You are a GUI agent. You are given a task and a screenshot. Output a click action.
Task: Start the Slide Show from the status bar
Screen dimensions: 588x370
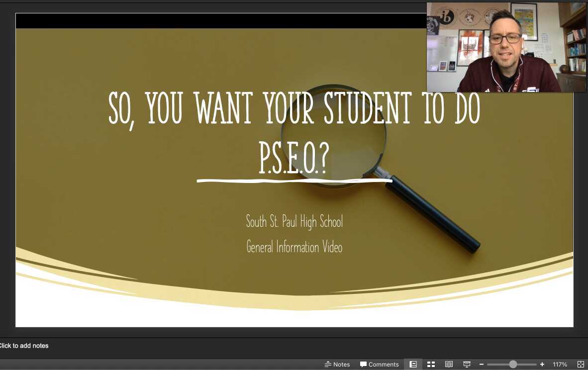coord(467,364)
